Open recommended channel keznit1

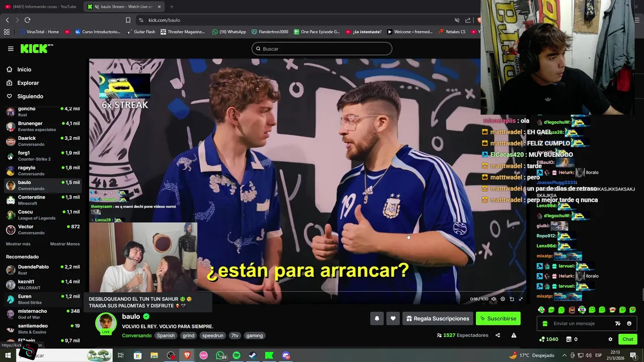click(x=43, y=285)
